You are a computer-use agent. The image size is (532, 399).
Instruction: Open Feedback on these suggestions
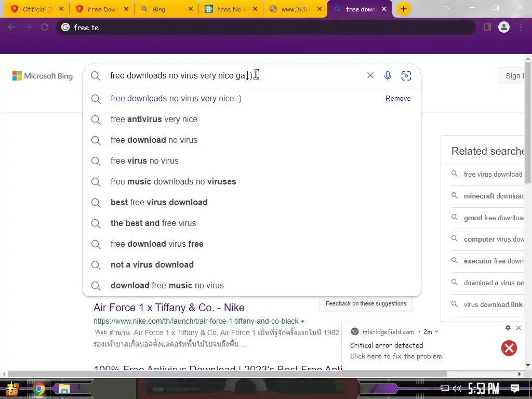click(366, 303)
